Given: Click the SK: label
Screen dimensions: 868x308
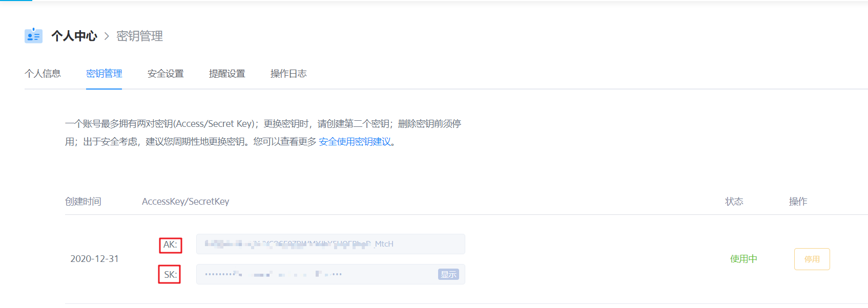Looking at the screenshot, I should (170, 275).
